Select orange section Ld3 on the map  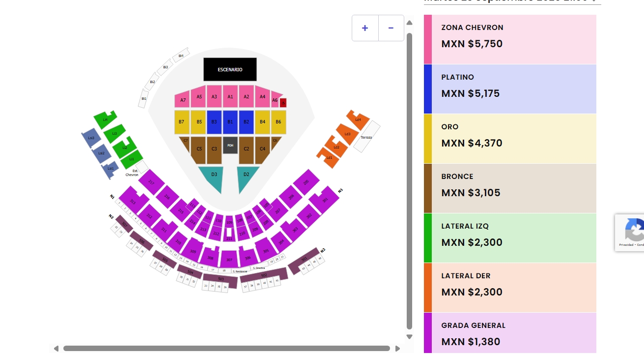coord(346,134)
